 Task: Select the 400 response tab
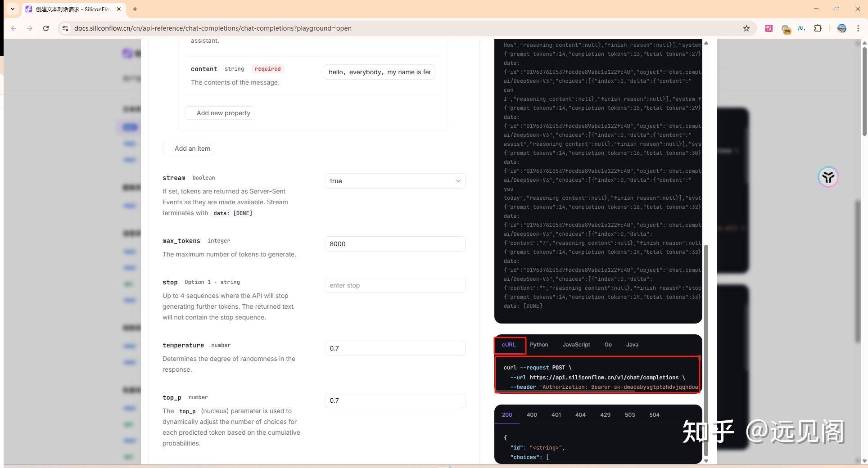coord(532,415)
